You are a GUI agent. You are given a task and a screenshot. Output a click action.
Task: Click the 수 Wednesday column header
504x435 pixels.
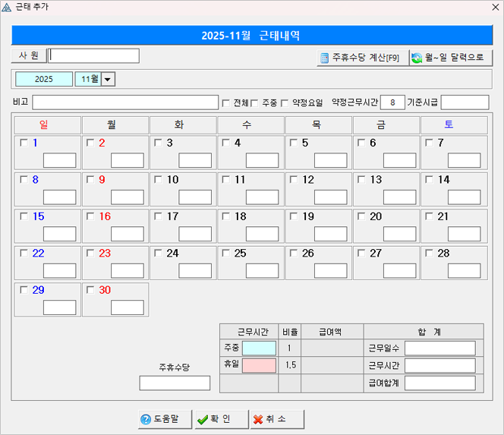(251, 125)
